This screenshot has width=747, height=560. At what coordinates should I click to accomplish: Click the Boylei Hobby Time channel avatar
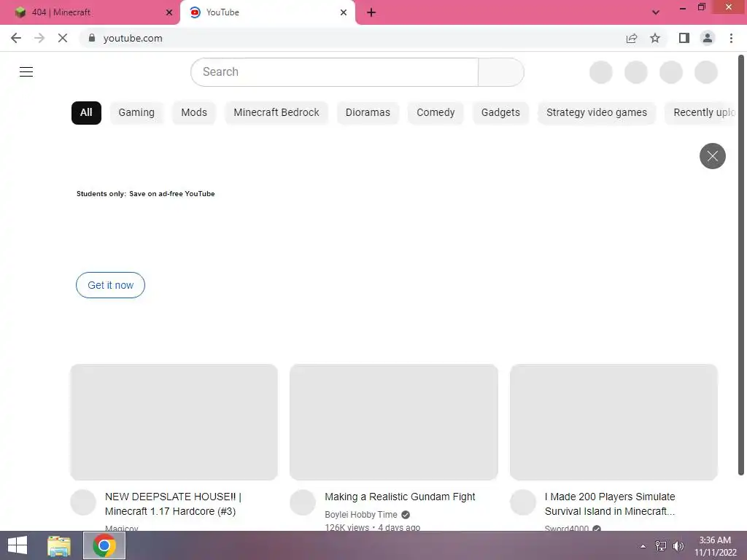pos(303,502)
